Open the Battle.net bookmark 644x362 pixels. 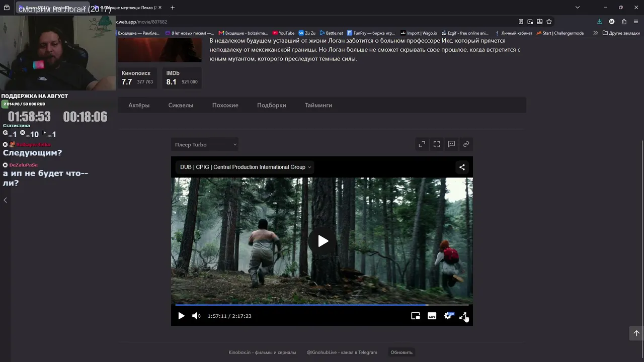pyautogui.click(x=331, y=33)
